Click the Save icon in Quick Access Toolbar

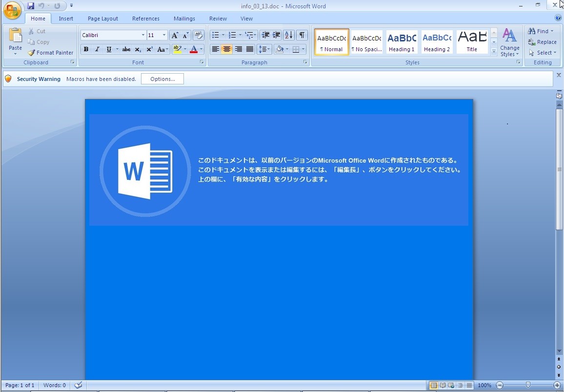31,6
